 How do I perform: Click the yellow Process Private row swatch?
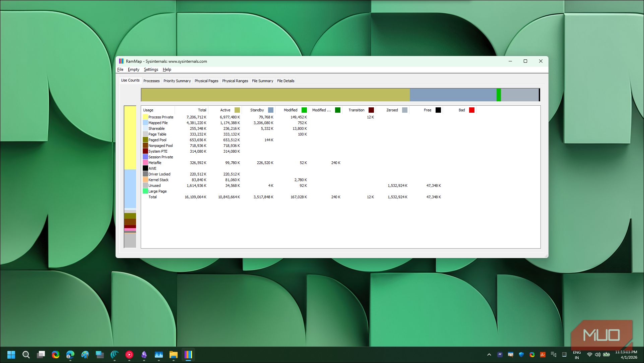(x=145, y=117)
